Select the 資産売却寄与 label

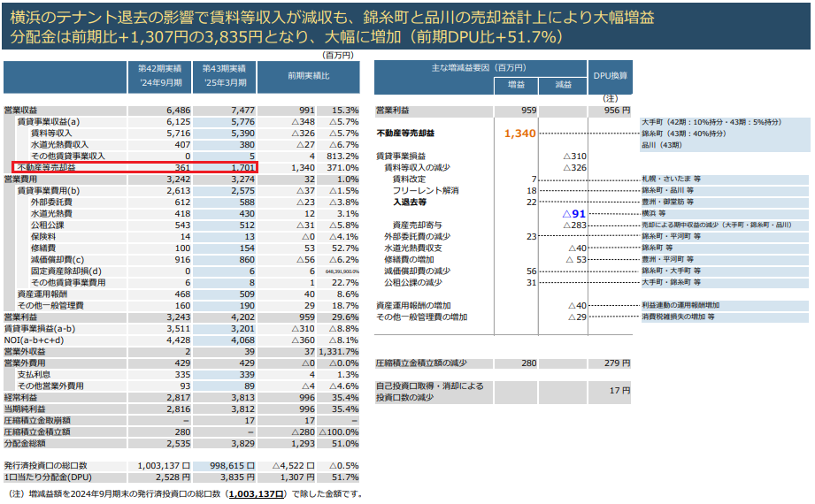click(x=418, y=225)
